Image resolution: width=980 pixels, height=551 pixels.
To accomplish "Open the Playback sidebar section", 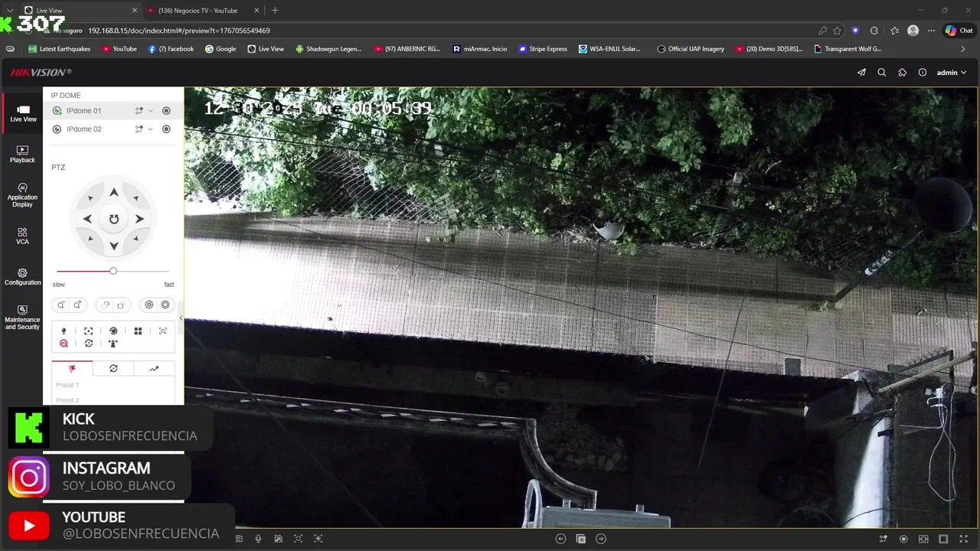I will (22, 155).
